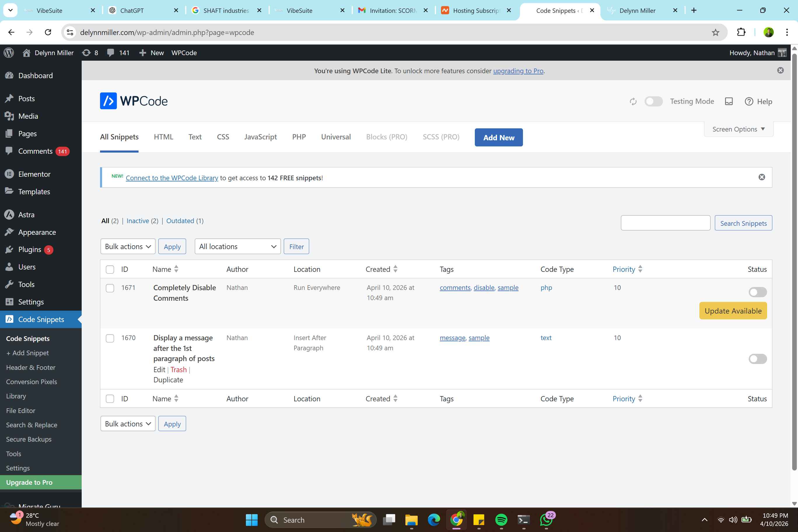This screenshot has height=532, width=798.
Task: Filter list by Inactive snippets
Action: point(137,221)
